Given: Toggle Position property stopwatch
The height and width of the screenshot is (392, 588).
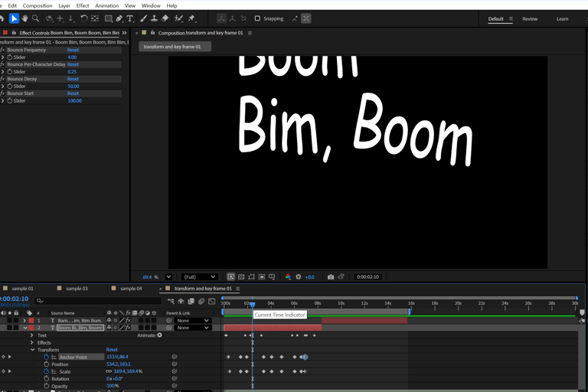Looking at the screenshot, I should (x=47, y=364).
